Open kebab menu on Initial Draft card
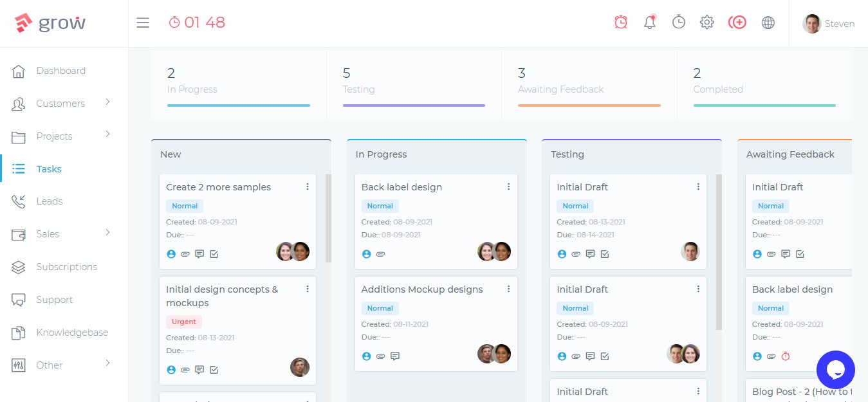This screenshot has height=402, width=868. click(698, 187)
